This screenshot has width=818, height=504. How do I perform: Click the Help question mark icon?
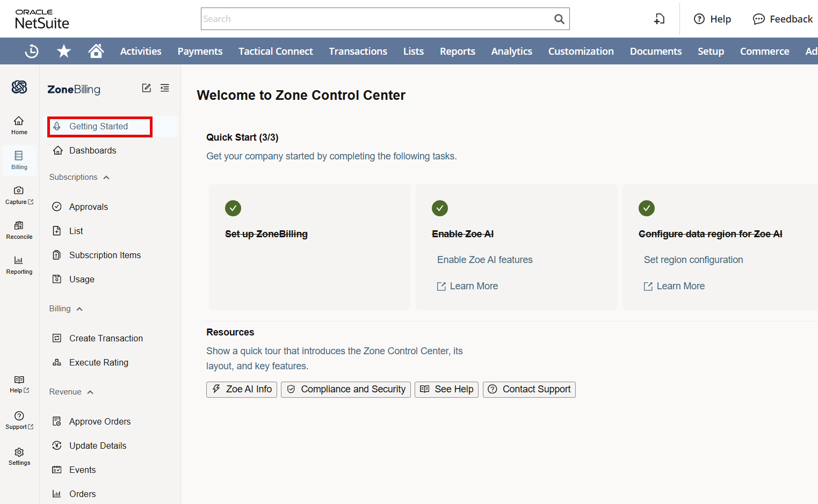699,19
